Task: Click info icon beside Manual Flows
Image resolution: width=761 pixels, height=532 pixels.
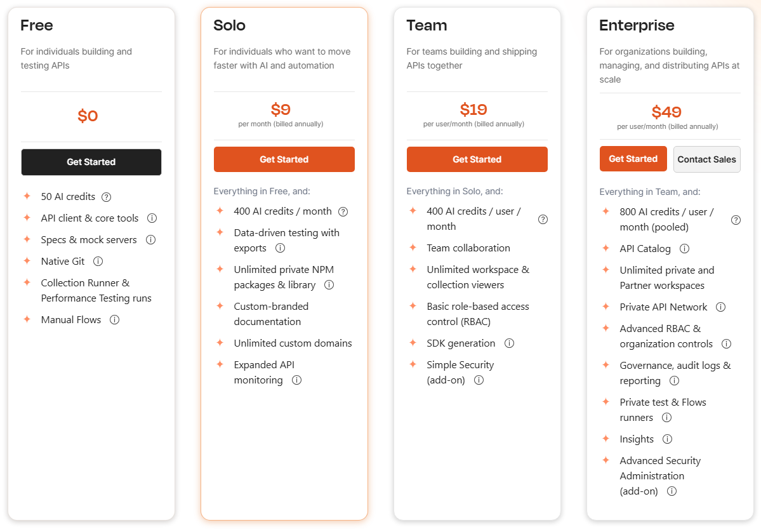Action: [114, 320]
